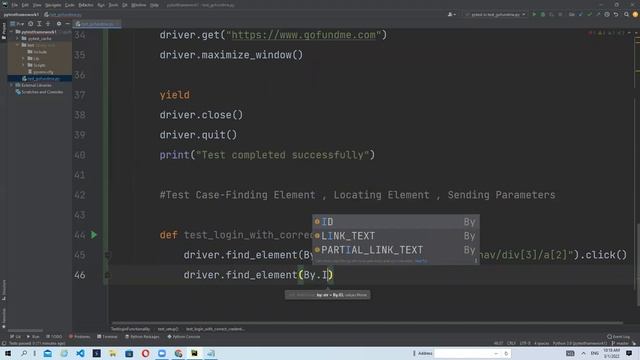Click the user account icon in toolbar
Image resolution: width=640 pixels, height=360 pixels.
[x=451, y=14]
